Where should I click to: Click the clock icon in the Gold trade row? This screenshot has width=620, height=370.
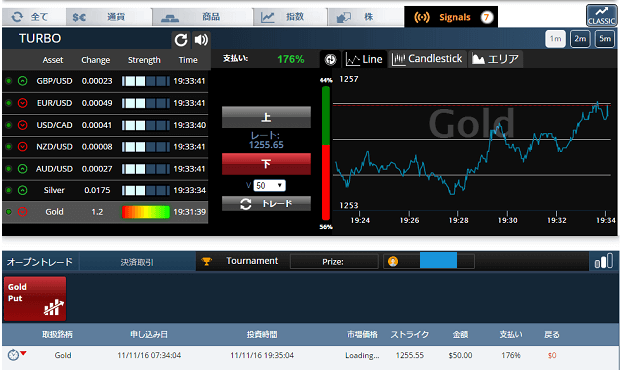(x=13, y=355)
